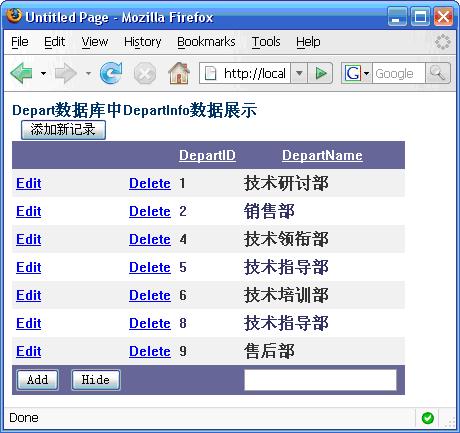Delete the 售后部 record
The image size is (460, 433).
(x=150, y=351)
